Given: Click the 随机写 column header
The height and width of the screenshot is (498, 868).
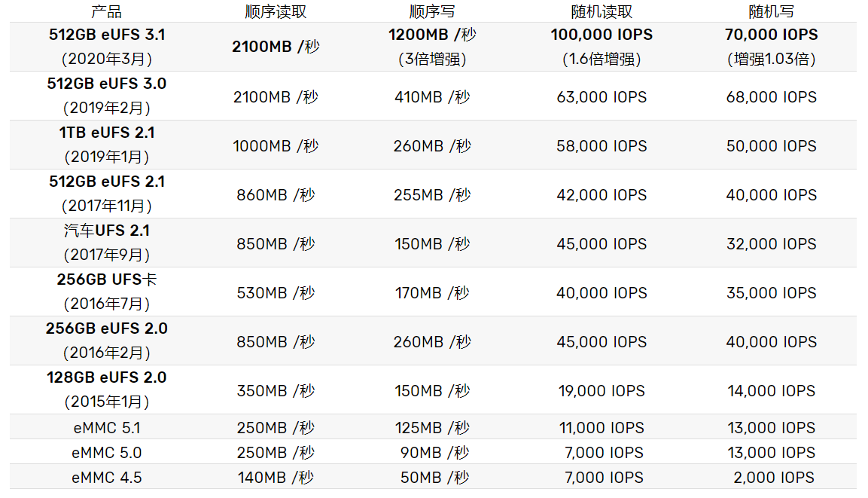Looking at the screenshot, I should pyautogui.click(x=771, y=11).
